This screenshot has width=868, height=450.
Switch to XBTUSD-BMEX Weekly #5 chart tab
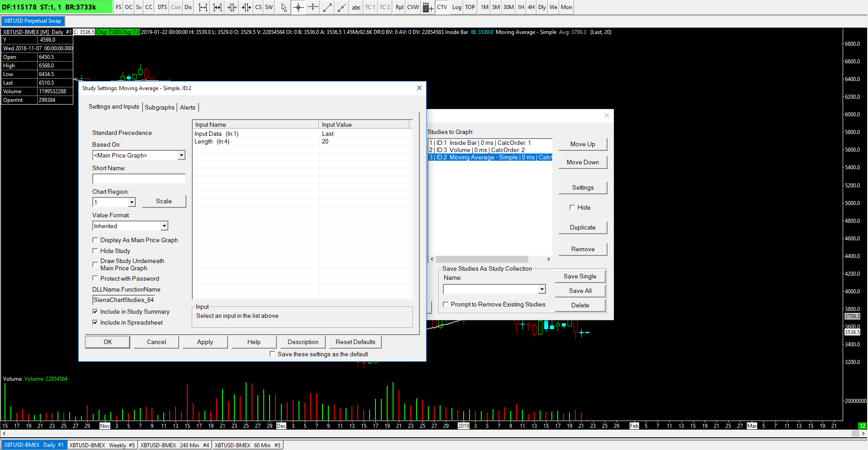coord(102,445)
